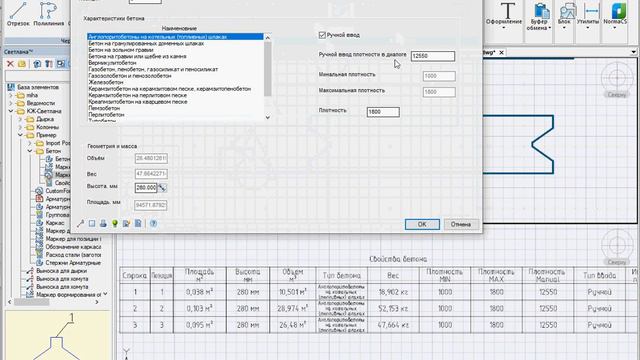Click the square frame icon in the dialog's bottom toolbar

[92, 224]
